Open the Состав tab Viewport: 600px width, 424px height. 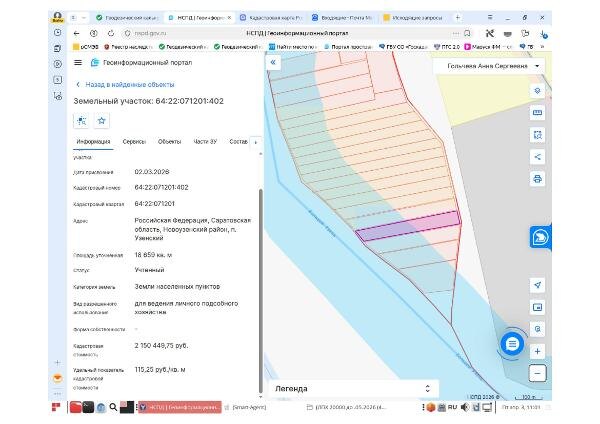238,142
